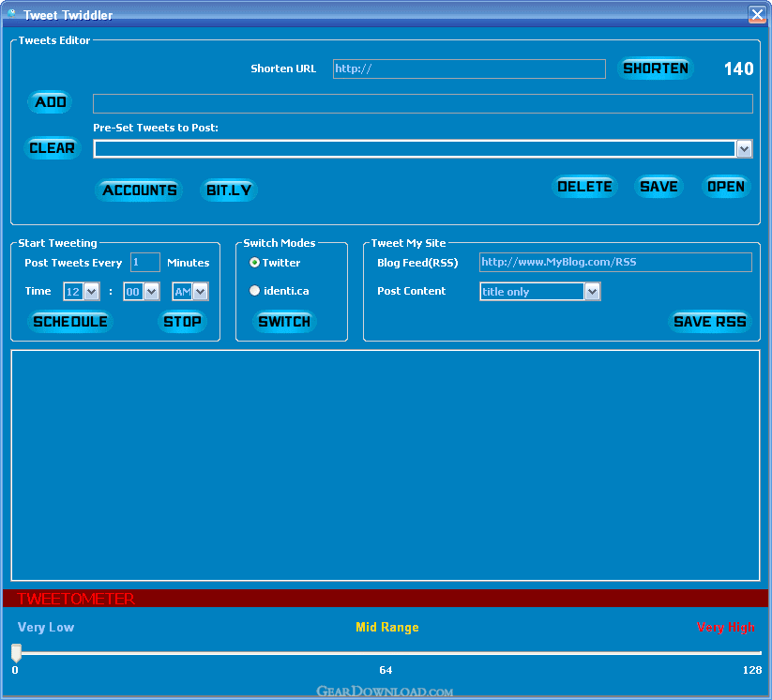This screenshot has width=772, height=700.
Task: Click the SCHEDULE button
Action: 70,322
